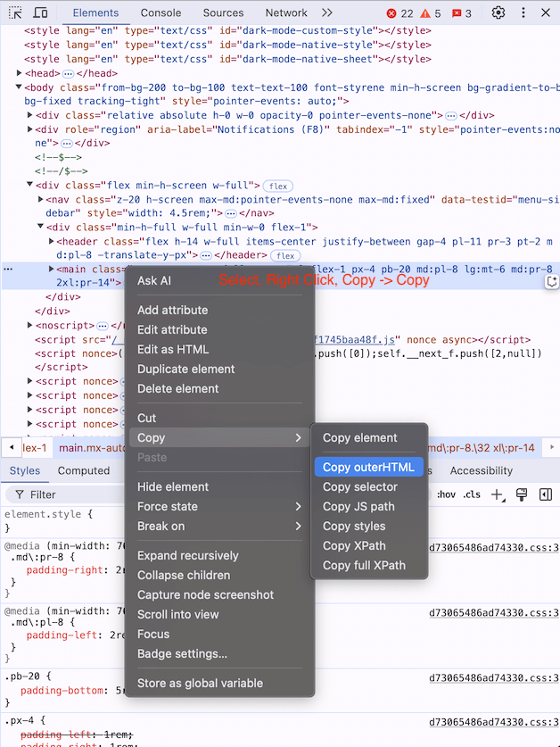Select Ask AI in context menu
The image size is (560, 747).
pos(219,280)
